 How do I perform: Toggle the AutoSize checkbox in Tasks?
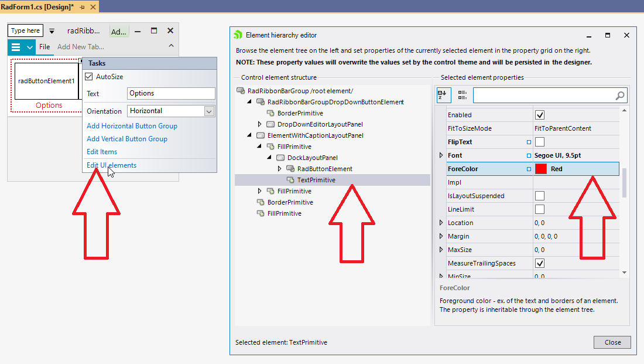click(x=89, y=77)
